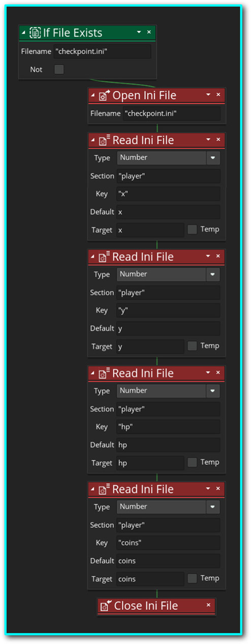This screenshot has height=644, width=251.
Task: Click the Open Ini File node icon
Action: 104,96
